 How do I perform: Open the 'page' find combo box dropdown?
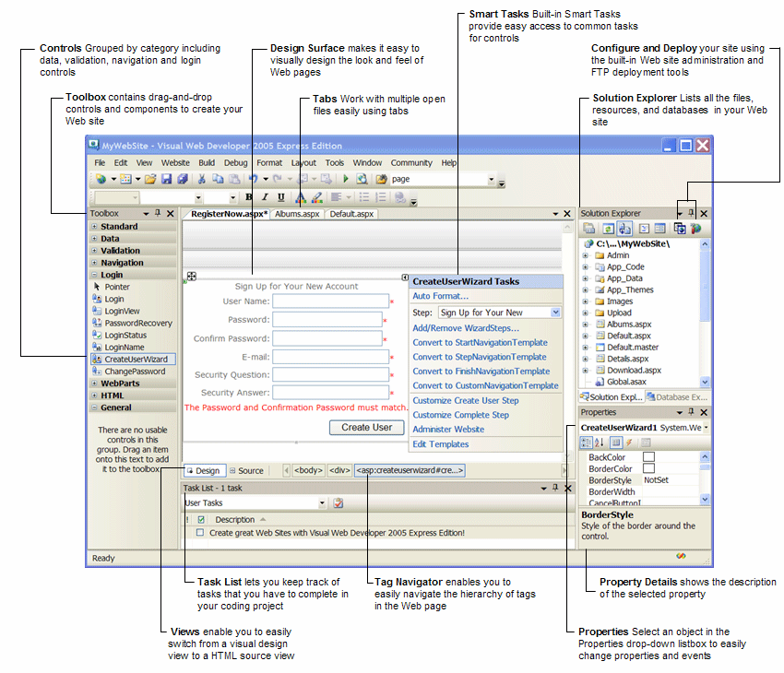[491, 179]
